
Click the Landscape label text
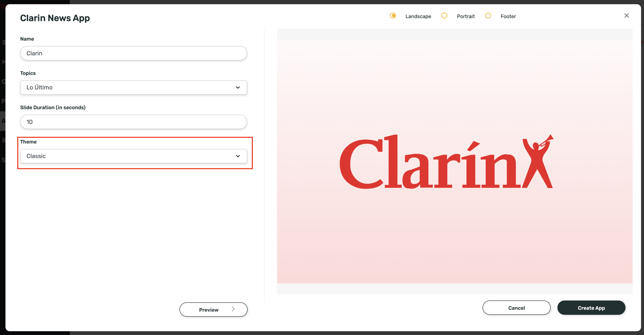418,16
